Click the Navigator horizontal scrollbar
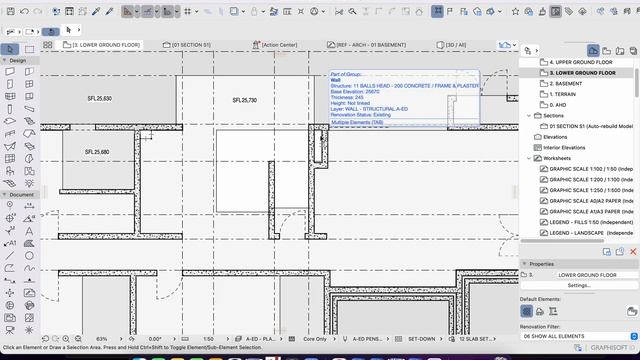This screenshot has height=360, width=640. [x=562, y=241]
